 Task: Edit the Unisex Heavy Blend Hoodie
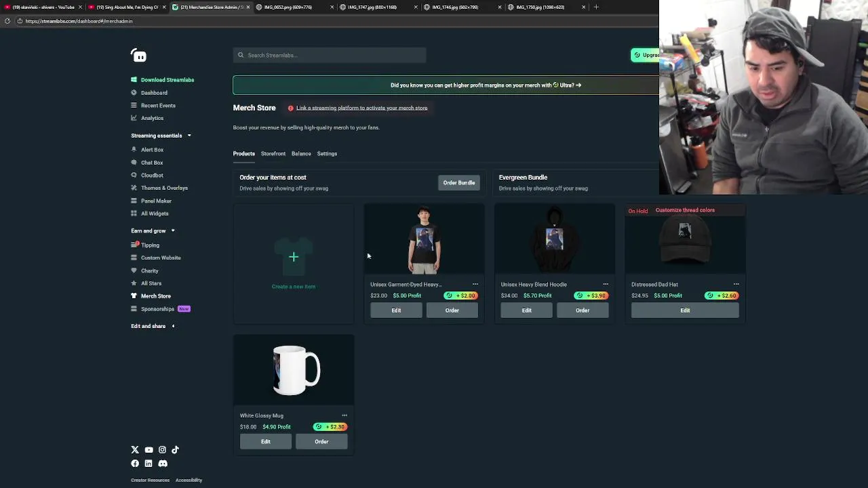[x=527, y=310]
